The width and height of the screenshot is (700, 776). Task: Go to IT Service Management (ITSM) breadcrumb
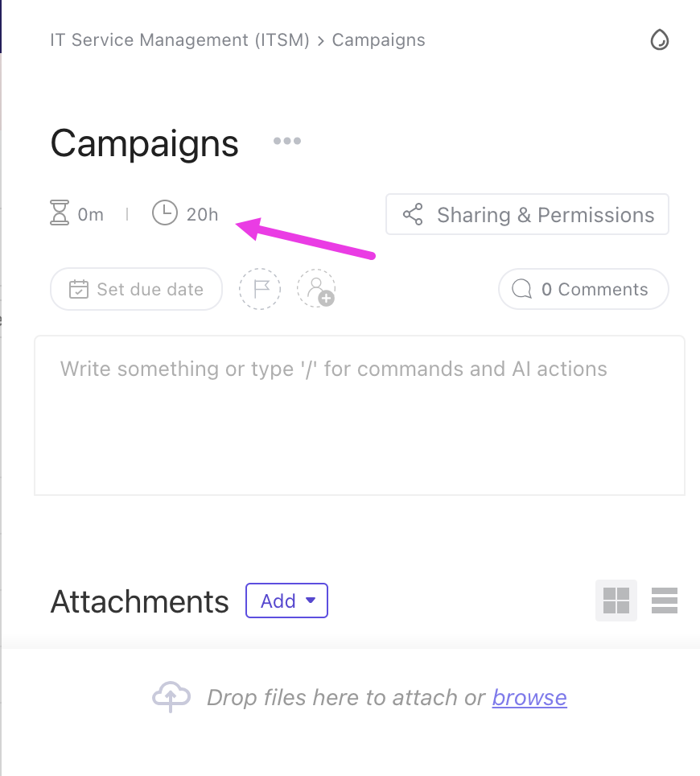coord(180,40)
